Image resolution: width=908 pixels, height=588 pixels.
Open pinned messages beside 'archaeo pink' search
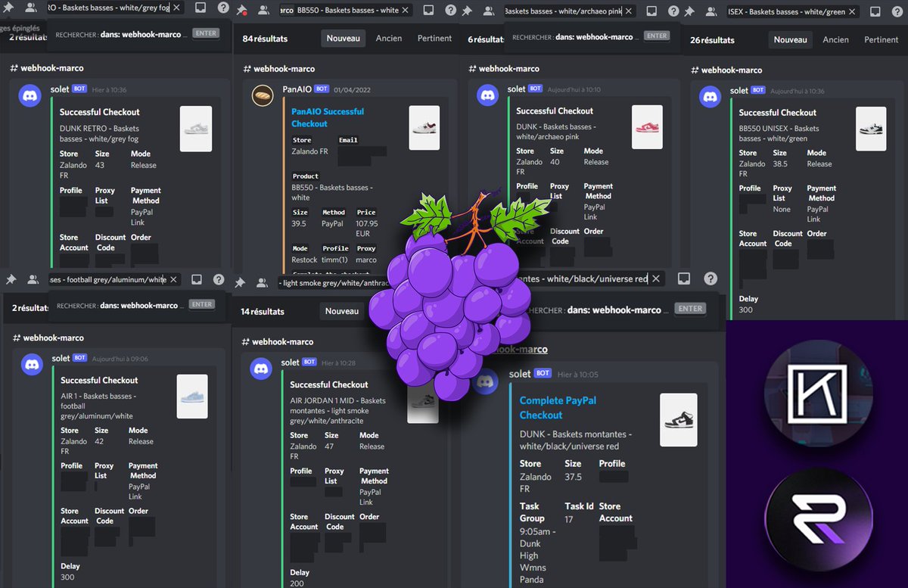[466, 11]
